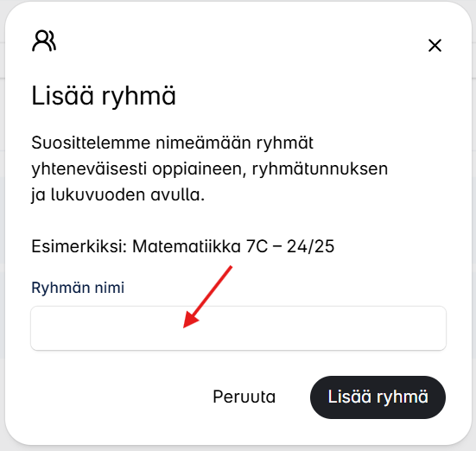Click the Ryhmän nimi field label
476x451 pixels.
[x=78, y=288]
